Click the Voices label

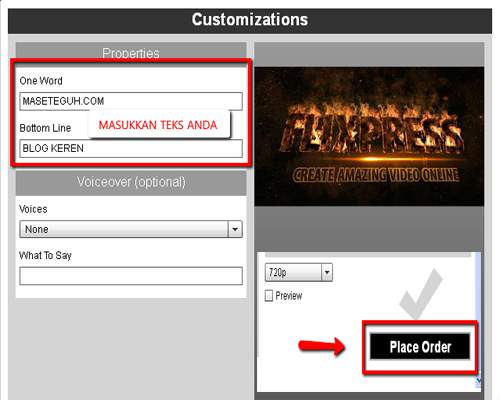tap(33, 209)
